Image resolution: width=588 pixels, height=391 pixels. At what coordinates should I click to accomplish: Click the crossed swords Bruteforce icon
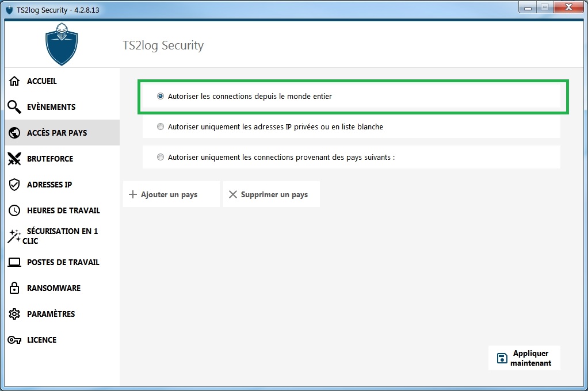[x=14, y=159]
